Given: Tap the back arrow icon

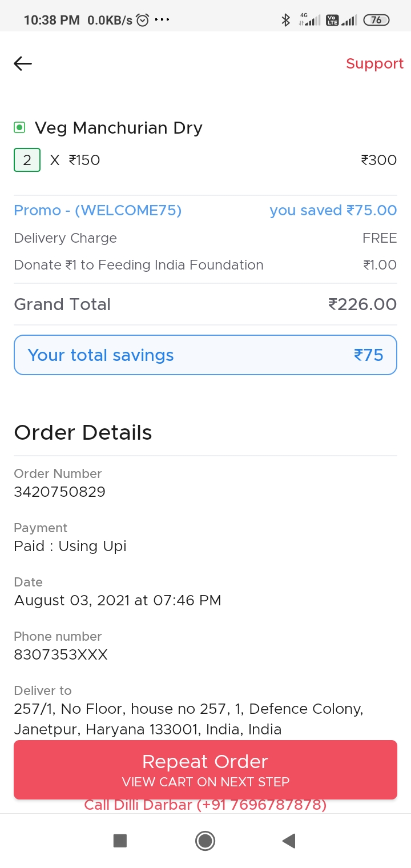Looking at the screenshot, I should 23,63.
